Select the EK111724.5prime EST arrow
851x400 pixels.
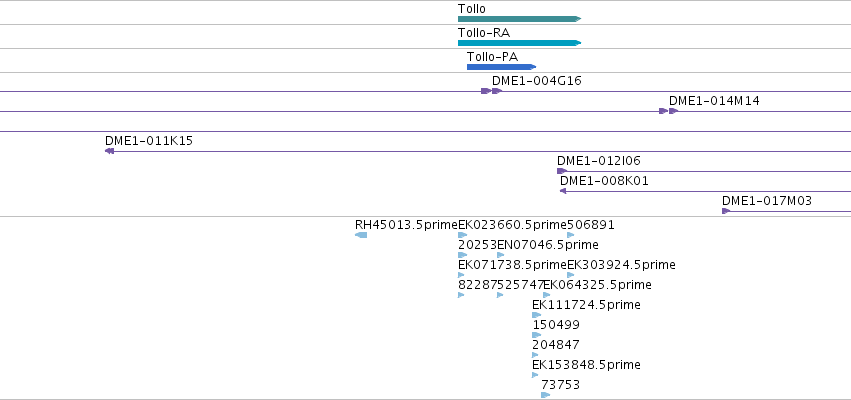pyautogui.click(x=537, y=315)
